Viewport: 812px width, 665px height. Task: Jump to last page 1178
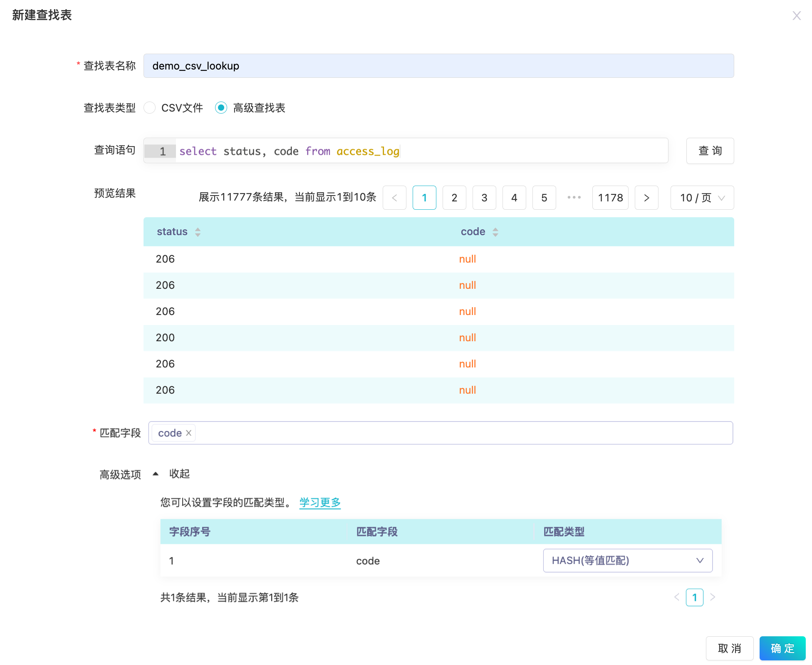pos(610,198)
